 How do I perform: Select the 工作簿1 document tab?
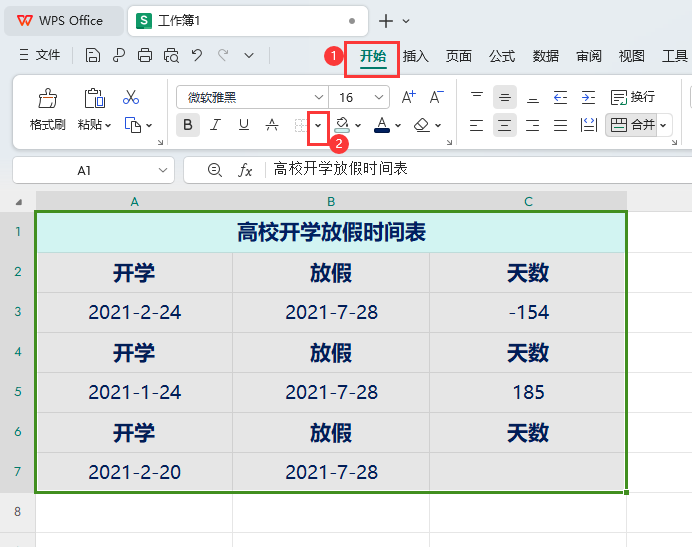point(248,21)
